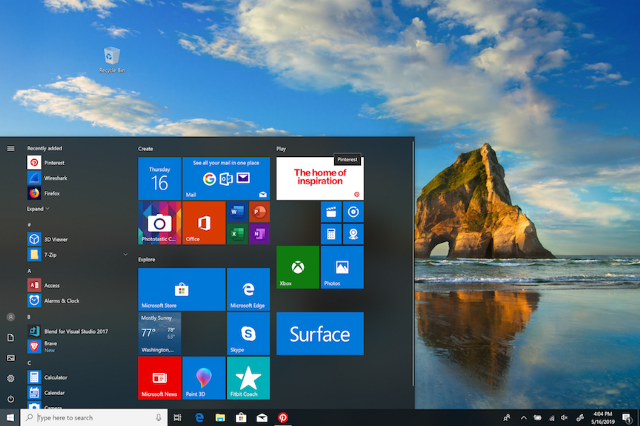
Task: Click the microphone icon in search box
Action: click(x=159, y=417)
